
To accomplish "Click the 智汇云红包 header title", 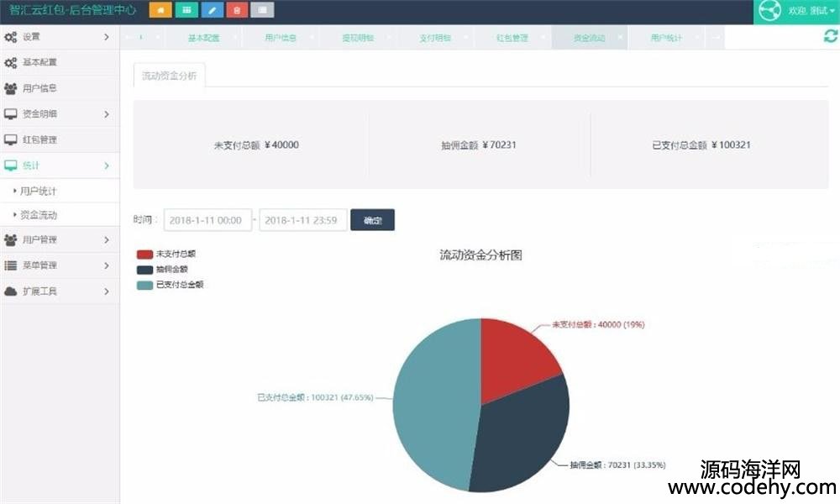I will [72, 9].
